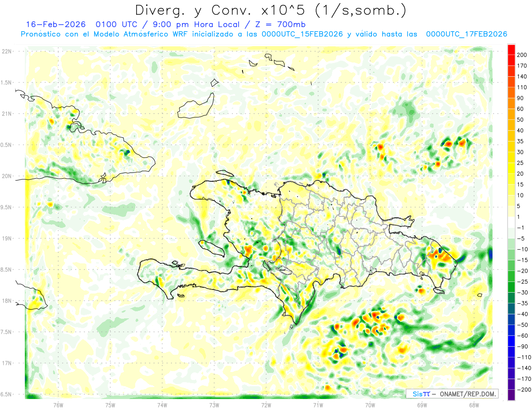Click the yellow legend swatch between 25 and 20
Screen dimensions: 532x411
click(x=511, y=168)
